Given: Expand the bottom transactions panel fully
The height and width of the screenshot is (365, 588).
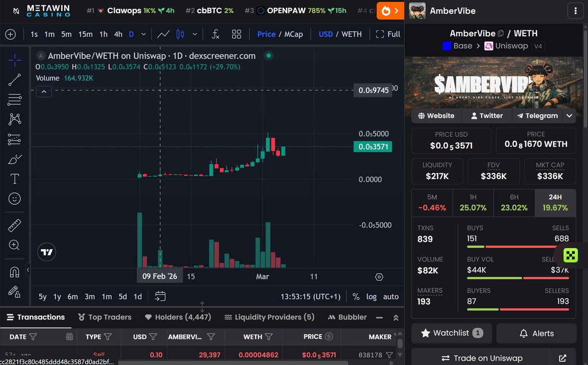Looking at the screenshot, I should click(396, 317).
